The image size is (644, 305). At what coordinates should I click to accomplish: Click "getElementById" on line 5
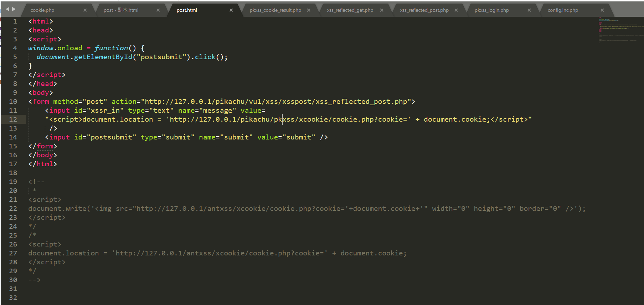pyautogui.click(x=103, y=57)
